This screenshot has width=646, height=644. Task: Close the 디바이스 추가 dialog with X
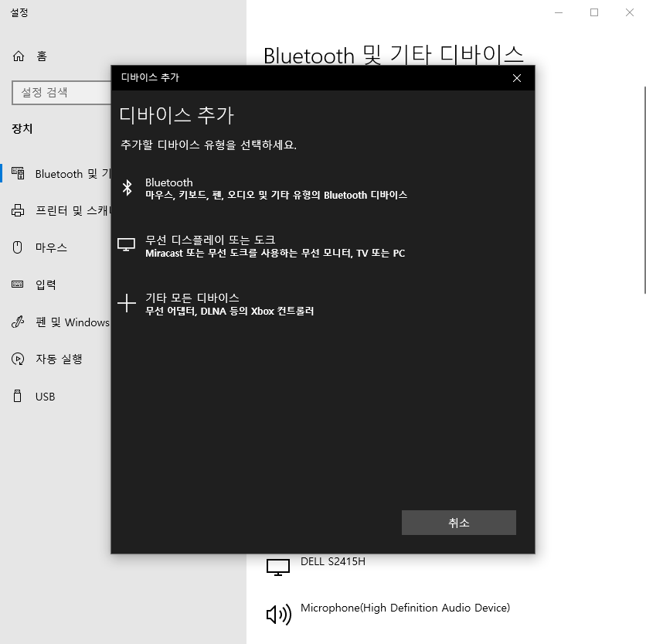pyautogui.click(x=517, y=78)
